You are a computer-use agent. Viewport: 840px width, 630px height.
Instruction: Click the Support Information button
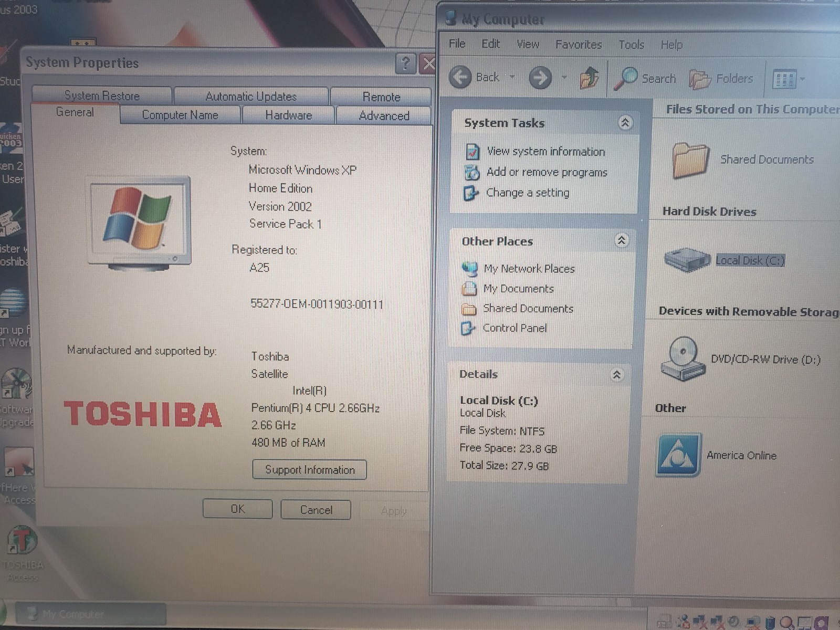coord(310,470)
